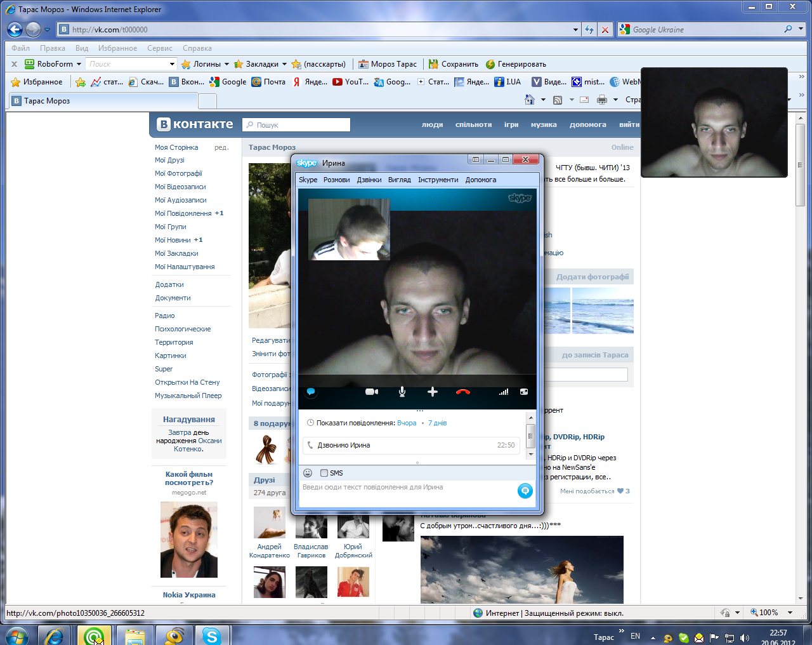Viewport: 812px width, 645px height.
Task: Open Skype from the Windows taskbar
Action: [211, 635]
